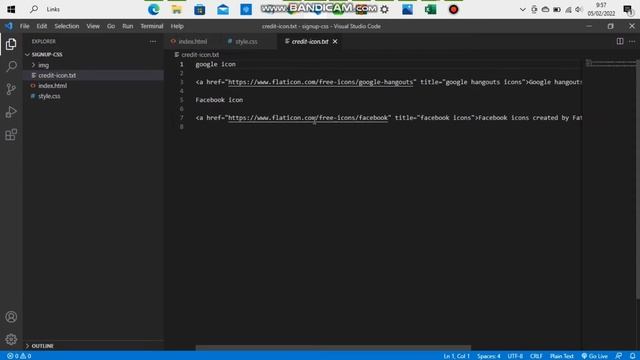Click the horizontal editor scrollbar
The width and height of the screenshot is (640, 360).
pyautogui.click(x=333, y=348)
